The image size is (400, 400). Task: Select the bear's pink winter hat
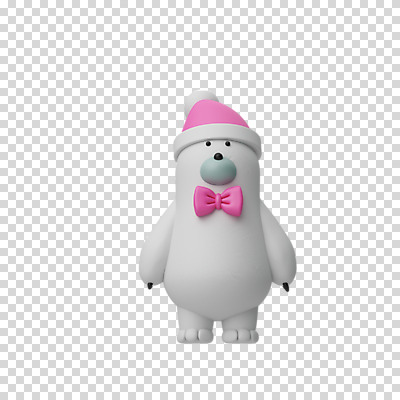pos(217,127)
